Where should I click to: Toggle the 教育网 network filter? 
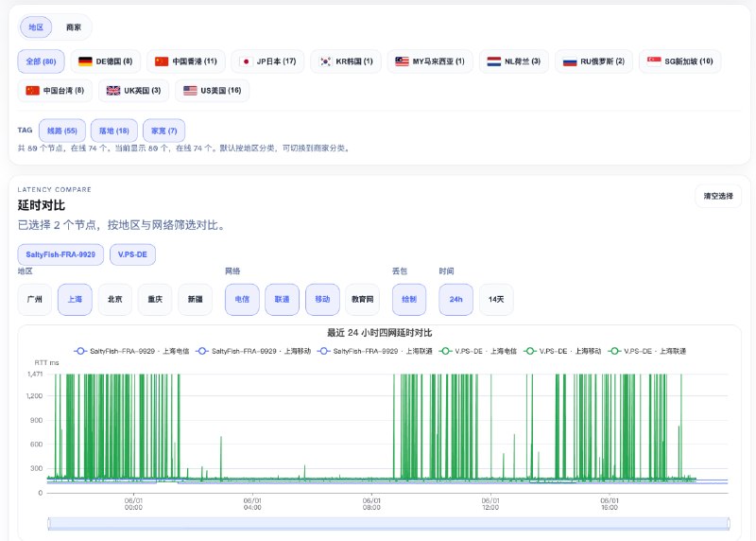click(363, 299)
